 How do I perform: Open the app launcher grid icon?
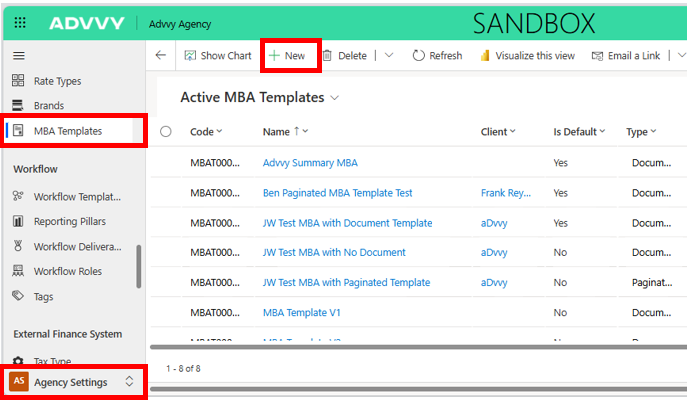(x=20, y=23)
